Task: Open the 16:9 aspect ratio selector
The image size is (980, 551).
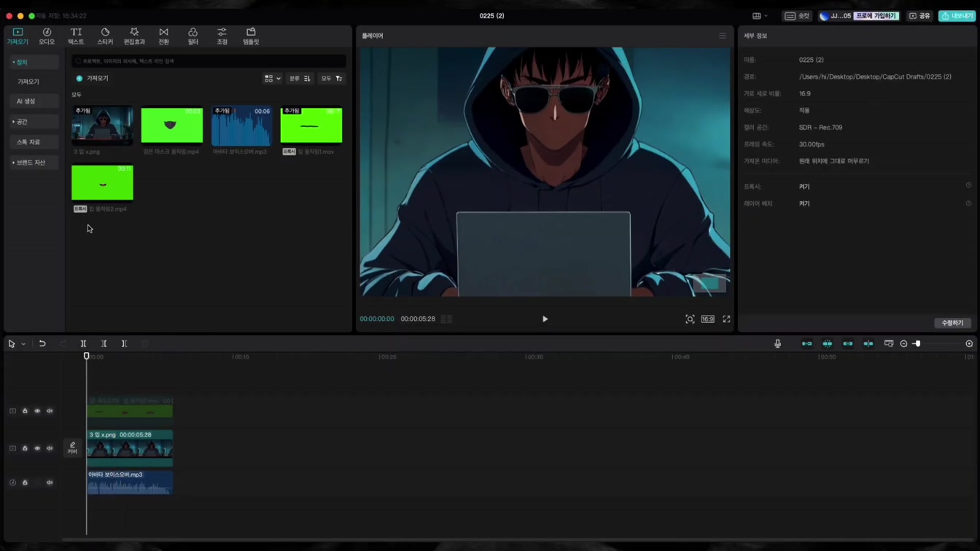Action: click(x=708, y=319)
